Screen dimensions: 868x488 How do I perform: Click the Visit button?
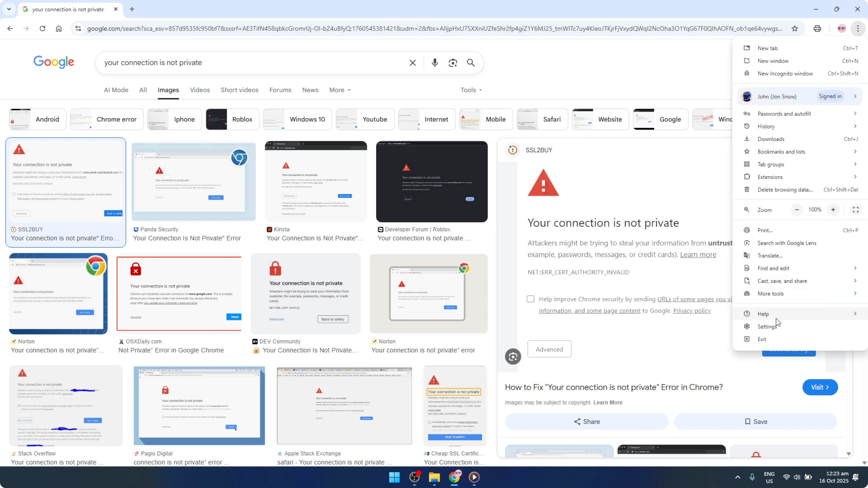pos(820,387)
